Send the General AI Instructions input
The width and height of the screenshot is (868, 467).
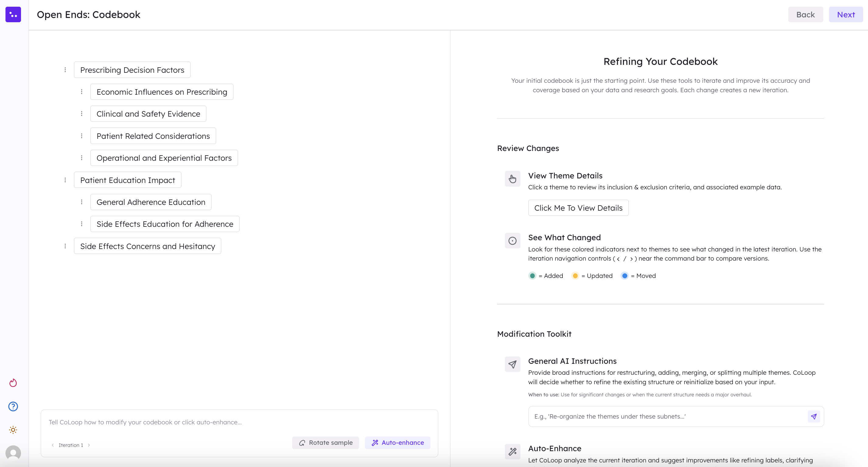(x=814, y=416)
